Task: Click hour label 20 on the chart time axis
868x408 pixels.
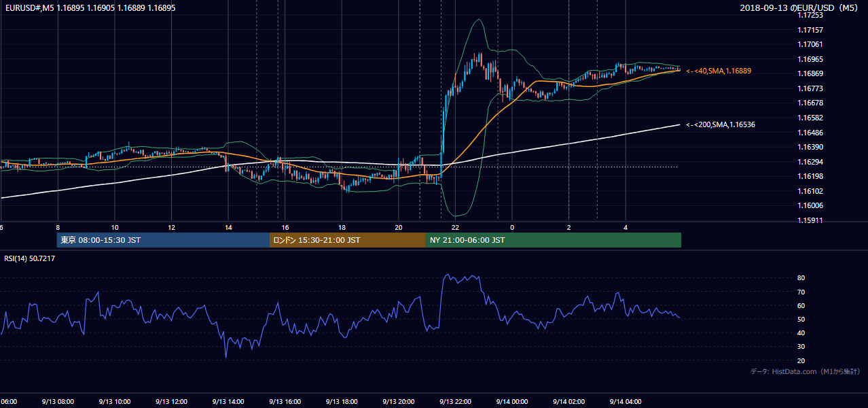Action: [x=399, y=228]
